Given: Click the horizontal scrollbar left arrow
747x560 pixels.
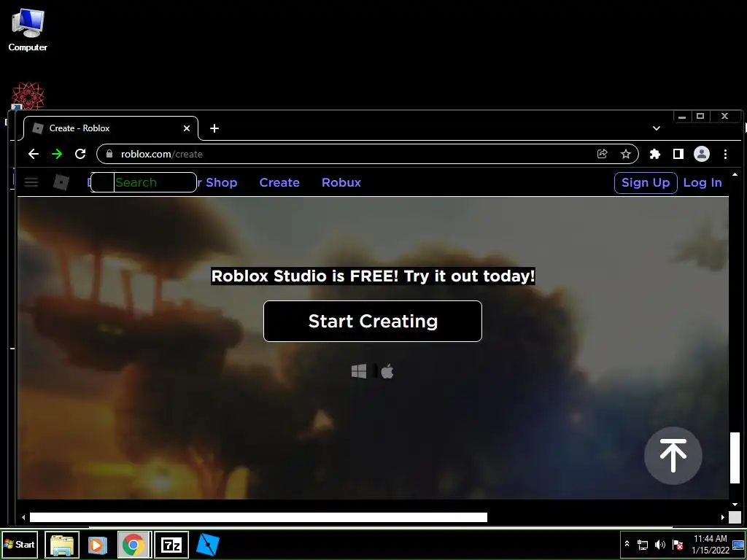Looking at the screenshot, I should [x=23, y=517].
